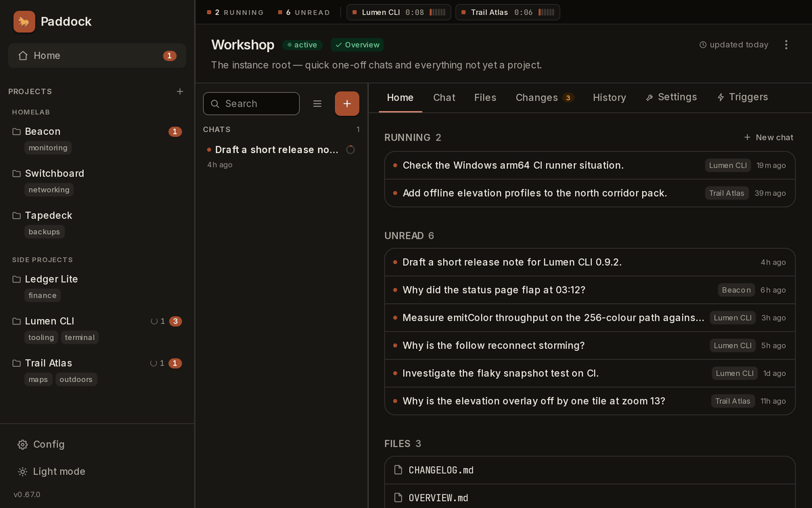Open 'Measure emitColor throughput' unread chat

590,318
